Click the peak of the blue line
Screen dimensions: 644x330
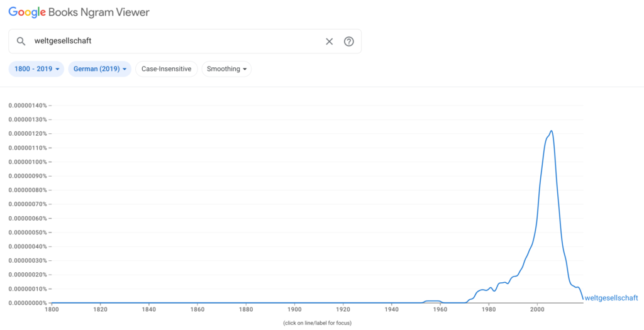click(551, 131)
